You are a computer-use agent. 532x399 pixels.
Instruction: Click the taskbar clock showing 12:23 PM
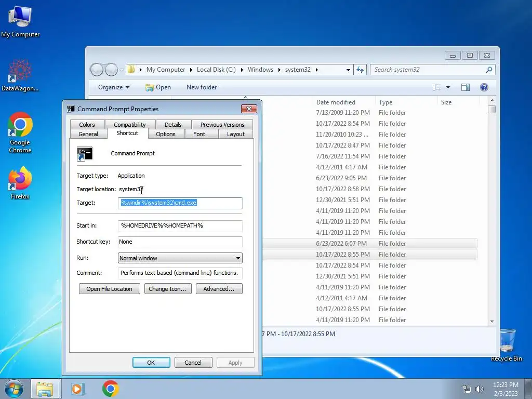(506, 389)
